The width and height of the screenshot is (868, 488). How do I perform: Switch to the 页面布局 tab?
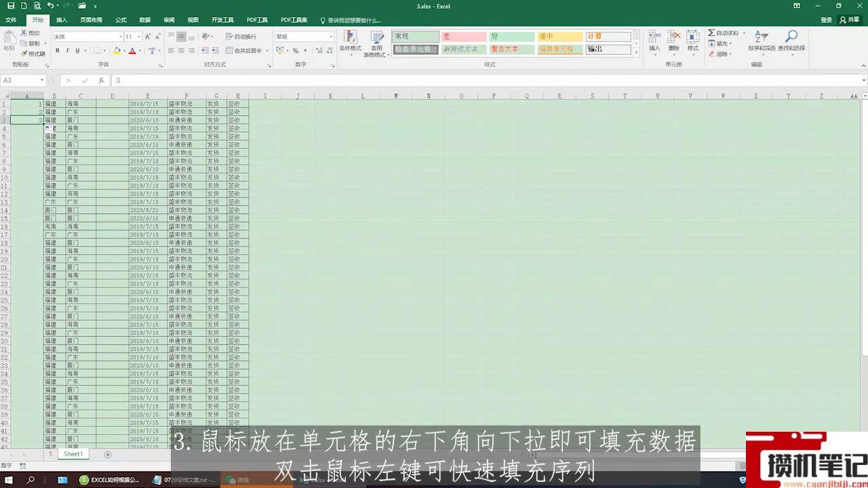[92, 20]
